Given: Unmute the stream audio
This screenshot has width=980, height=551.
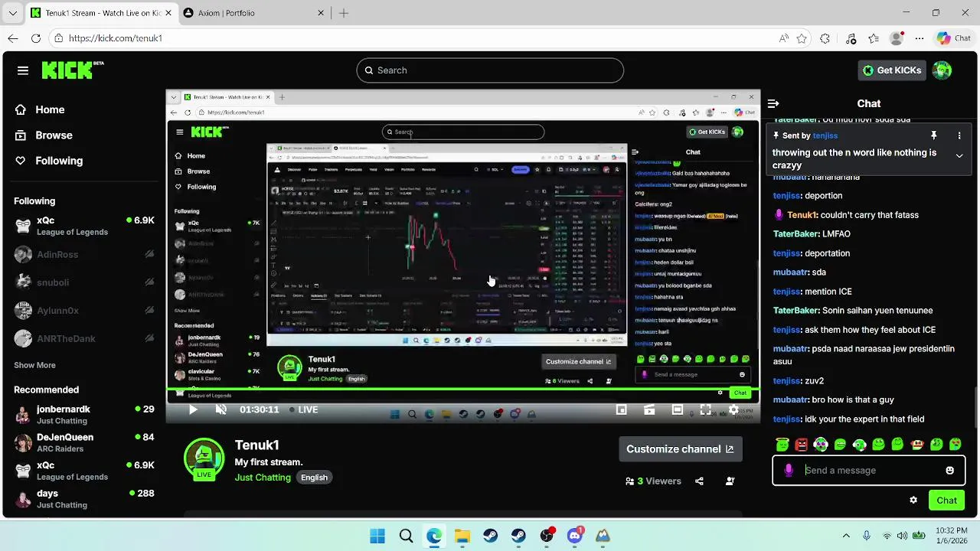Looking at the screenshot, I should pyautogui.click(x=221, y=409).
